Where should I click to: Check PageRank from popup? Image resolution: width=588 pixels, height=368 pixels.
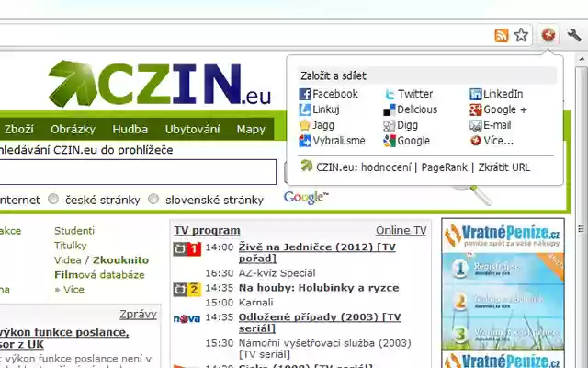445,167
